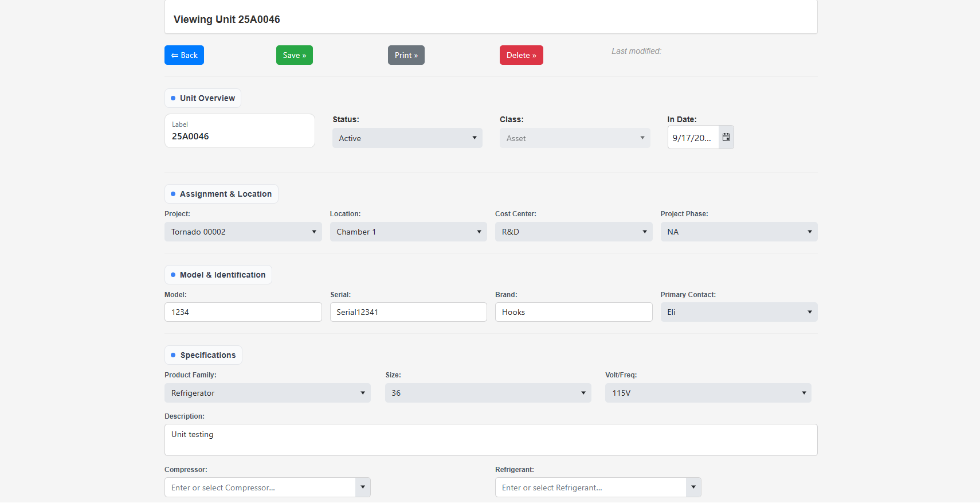Select the Primary Contact dropdown showing Eli
This screenshot has width=980, height=503.
click(x=738, y=312)
